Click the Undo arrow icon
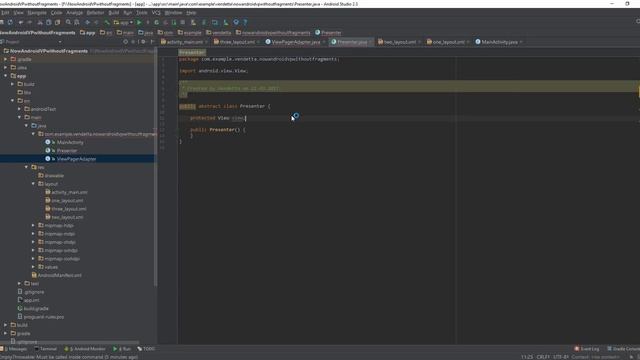The width and height of the screenshot is (640, 360). click(x=20, y=22)
